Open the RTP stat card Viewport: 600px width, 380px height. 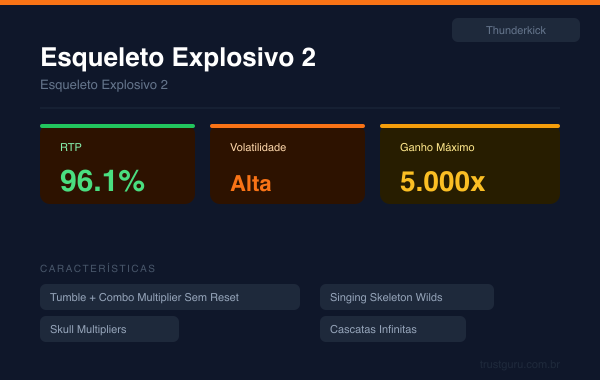tap(117, 164)
